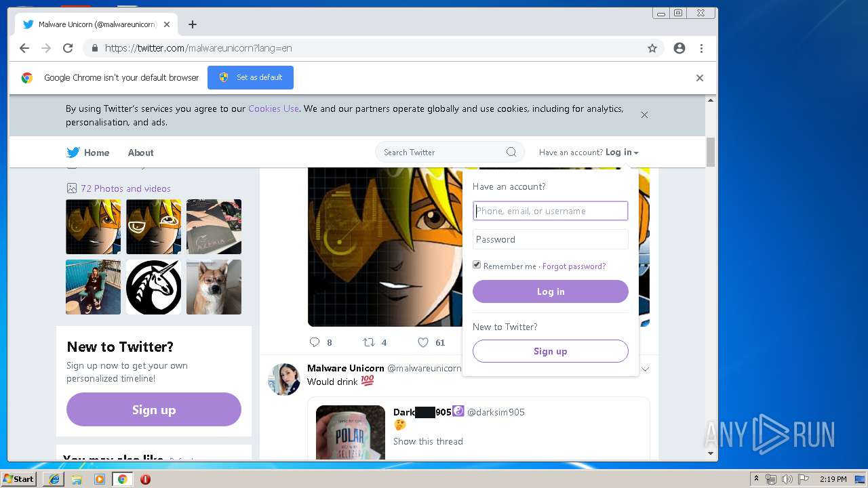Click the Search Twitter box
Viewport: 868px width, 488px height.
450,152
